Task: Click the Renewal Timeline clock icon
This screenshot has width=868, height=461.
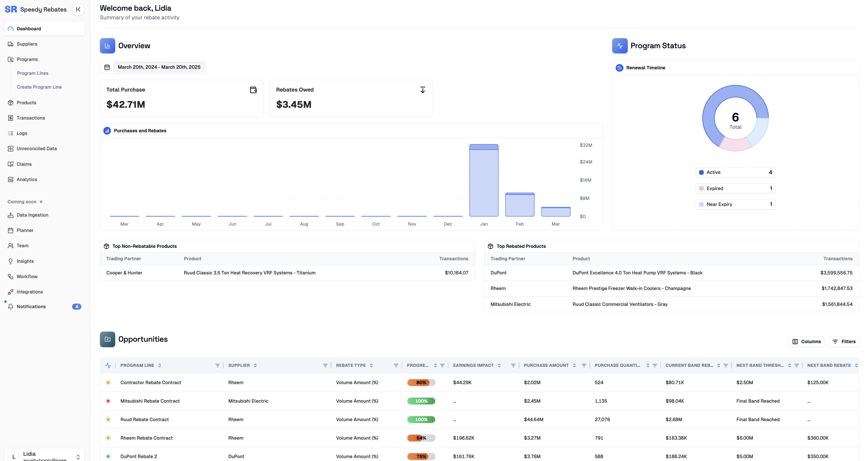Action: point(619,68)
